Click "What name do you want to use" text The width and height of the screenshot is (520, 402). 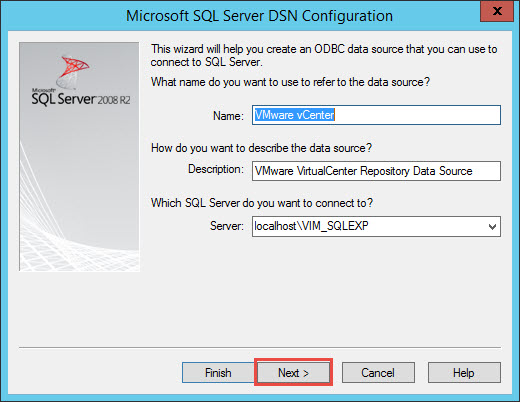[x=290, y=82]
